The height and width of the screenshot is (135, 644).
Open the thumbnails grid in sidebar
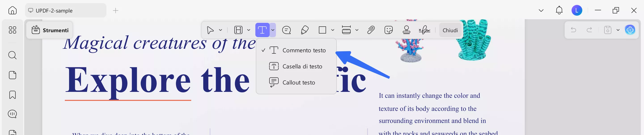coord(12,30)
